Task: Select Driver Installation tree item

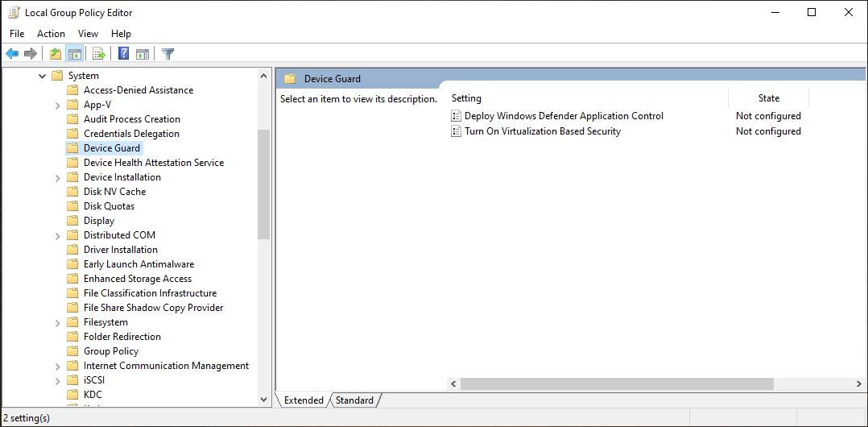Action: [x=121, y=249]
